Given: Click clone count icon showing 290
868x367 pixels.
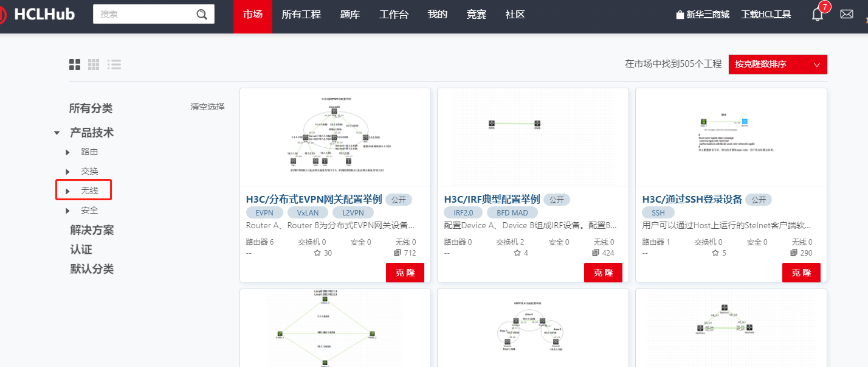Looking at the screenshot, I should coord(794,253).
